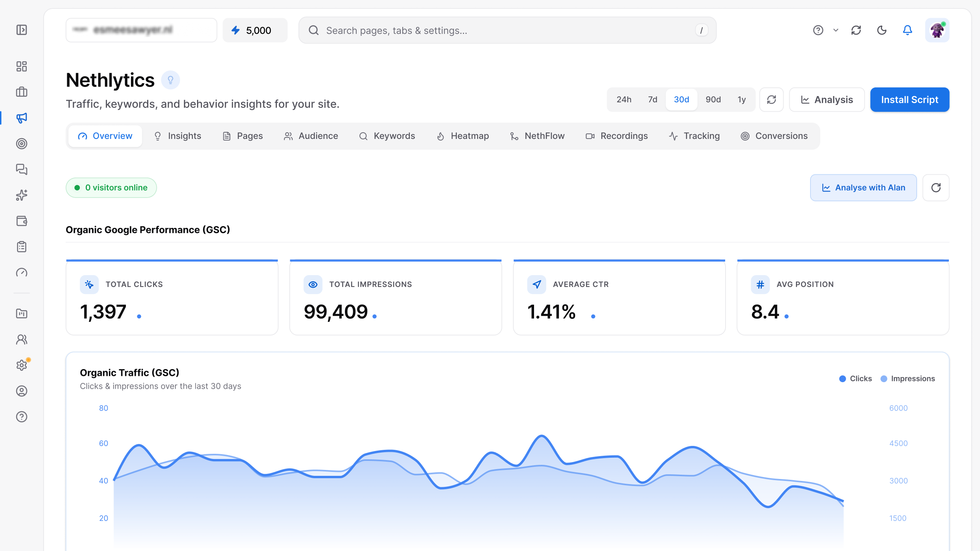The image size is (980, 551).
Task: Switch to the Keywords tab
Action: [x=387, y=136]
